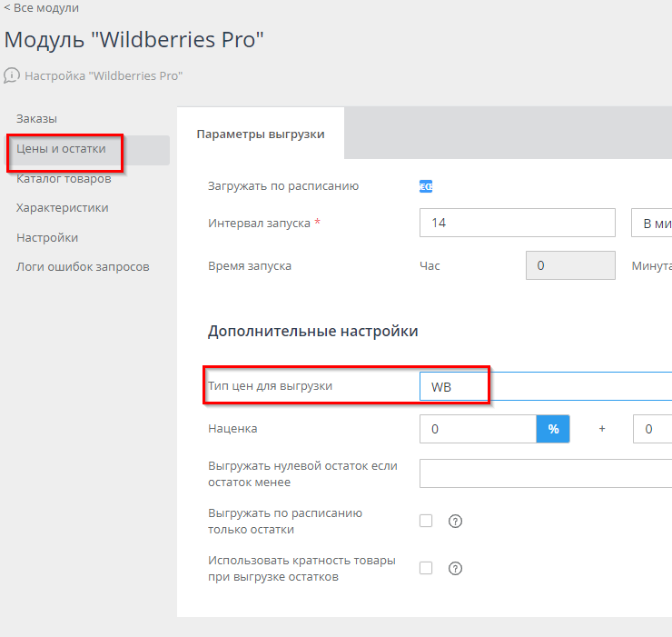Screen dimensions: 672x637
Task: Check Использовать кратность товары при выгрузке остатков
Action: 426,569
